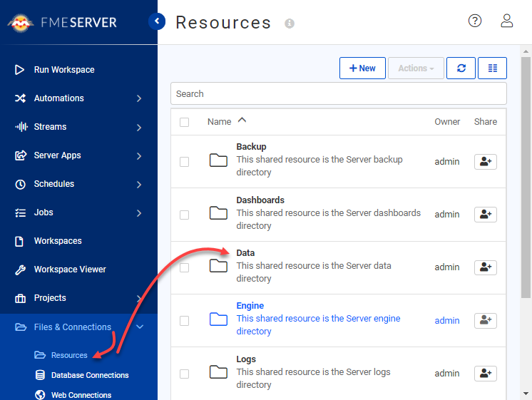Click the Workspaces file icon

19,241
